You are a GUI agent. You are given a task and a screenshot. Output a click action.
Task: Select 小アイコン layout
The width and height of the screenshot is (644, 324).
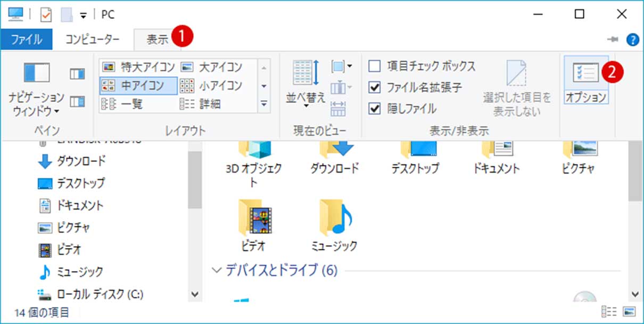[x=212, y=85]
